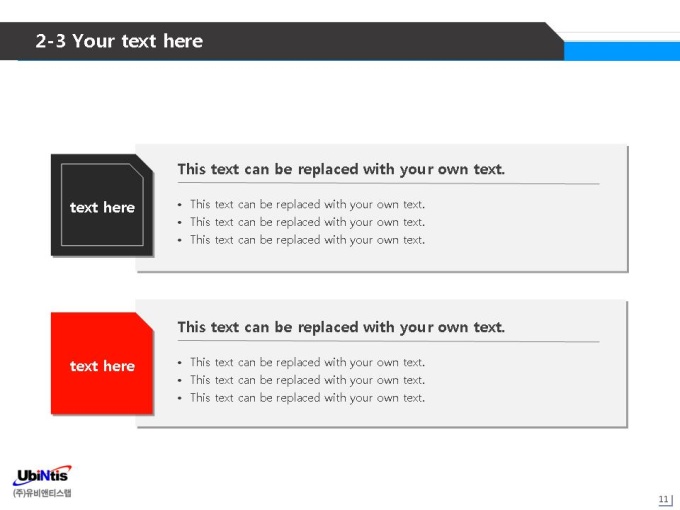The height and width of the screenshot is (510, 680).
Task: Click the slide number 11
Action: [664, 499]
